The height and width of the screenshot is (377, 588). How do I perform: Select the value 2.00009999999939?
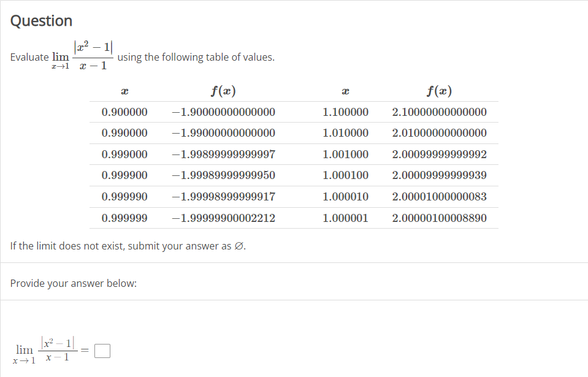click(440, 175)
